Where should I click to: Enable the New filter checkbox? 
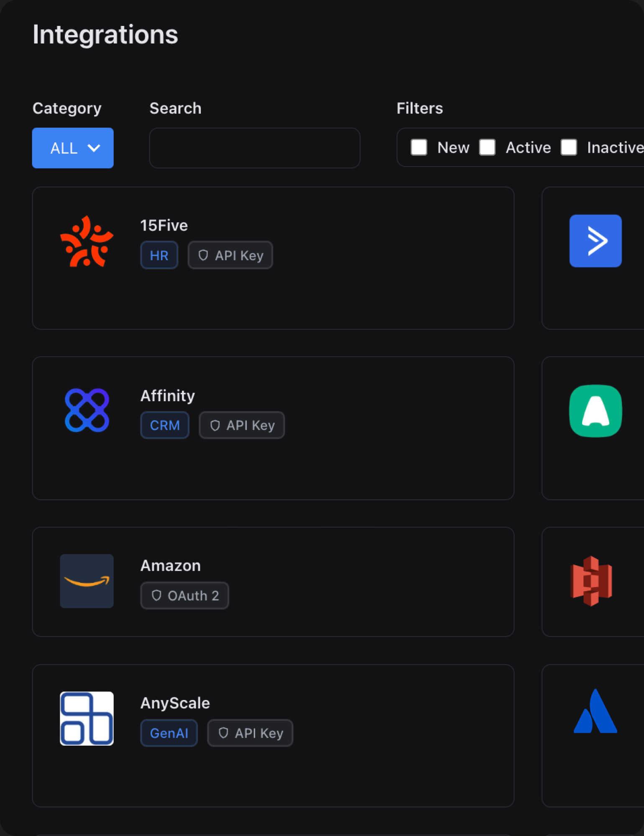tap(419, 147)
